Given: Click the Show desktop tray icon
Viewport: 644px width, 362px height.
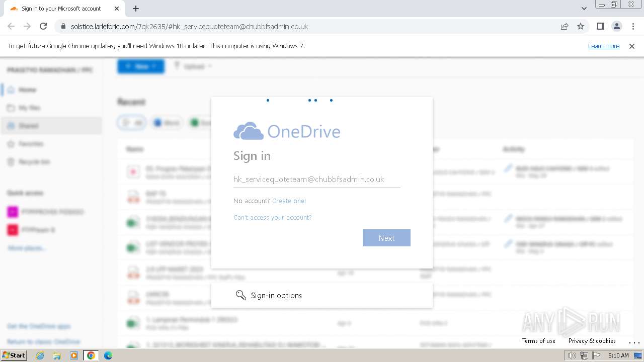Looking at the screenshot, I should 638,355.
